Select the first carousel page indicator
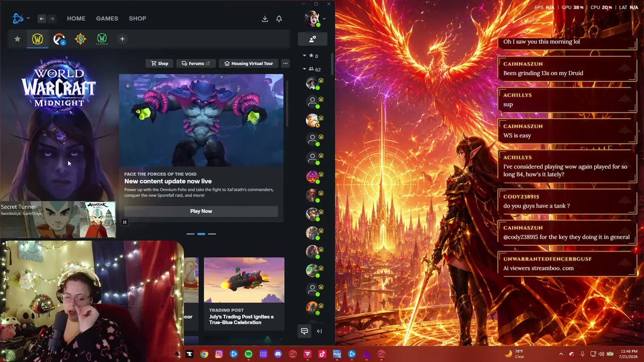This screenshot has width=644, height=362. point(190,234)
